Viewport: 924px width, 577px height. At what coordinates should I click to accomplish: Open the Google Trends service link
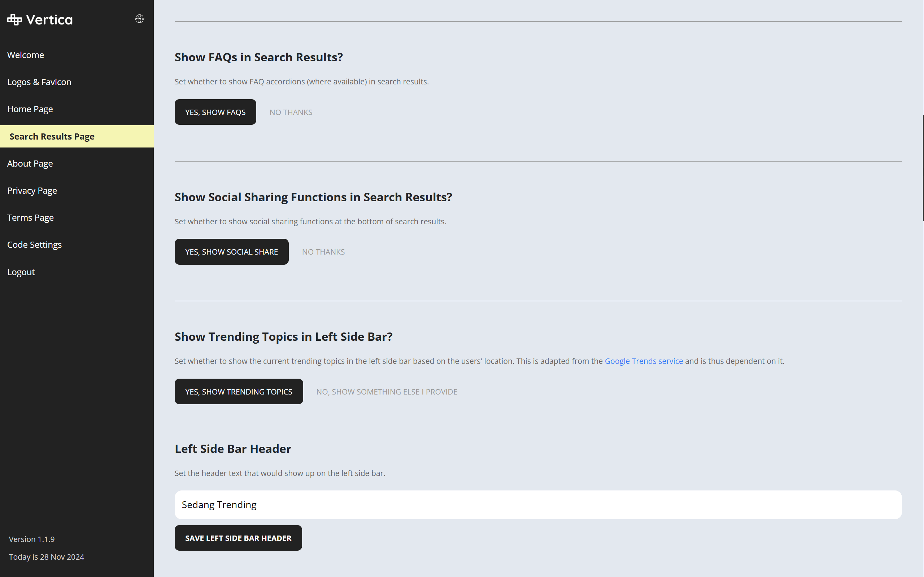click(644, 361)
